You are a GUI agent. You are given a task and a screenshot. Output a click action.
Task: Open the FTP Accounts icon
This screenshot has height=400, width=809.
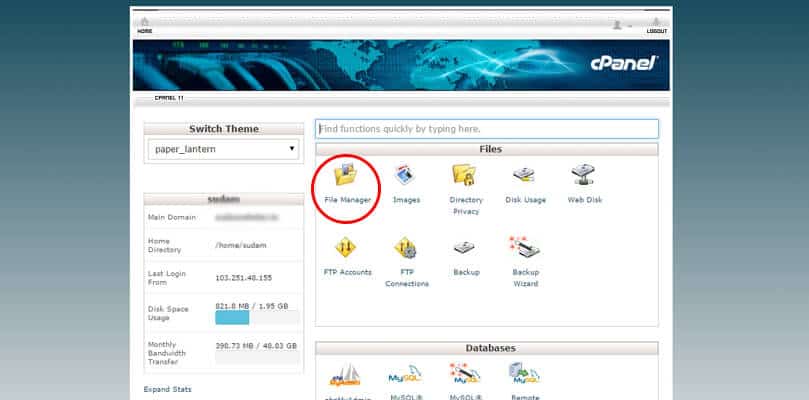(346, 248)
